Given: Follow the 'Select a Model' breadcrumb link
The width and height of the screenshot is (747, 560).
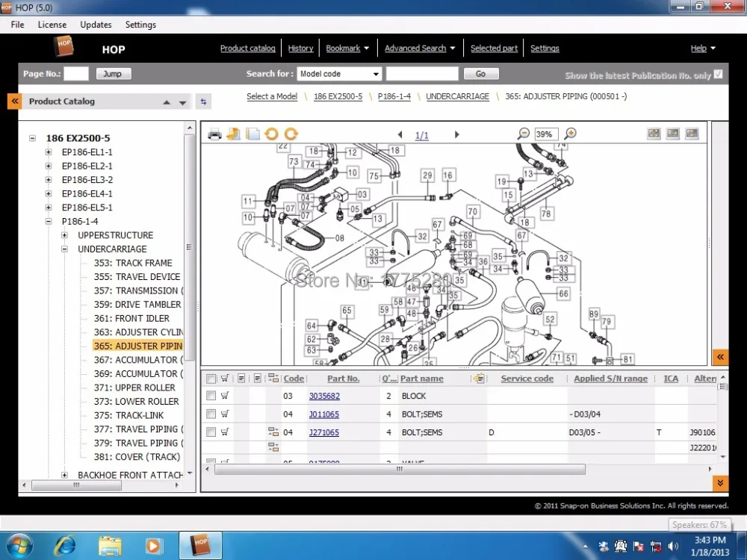Looking at the screenshot, I should click(x=272, y=96).
